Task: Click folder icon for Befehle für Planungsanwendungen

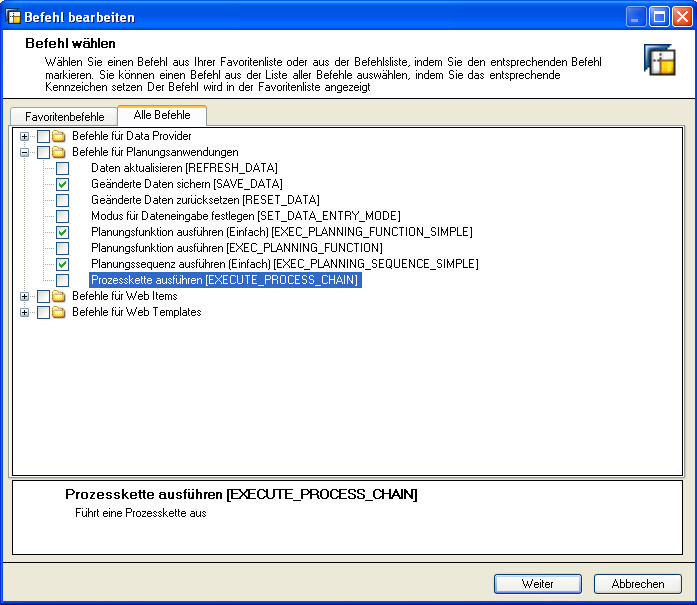Action: [x=59, y=152]
